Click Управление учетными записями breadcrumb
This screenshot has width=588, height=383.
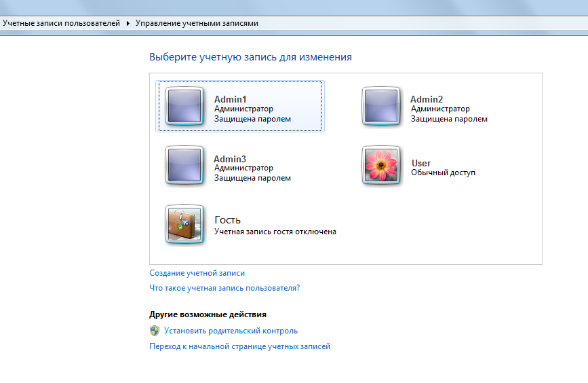tap(197, 23)
